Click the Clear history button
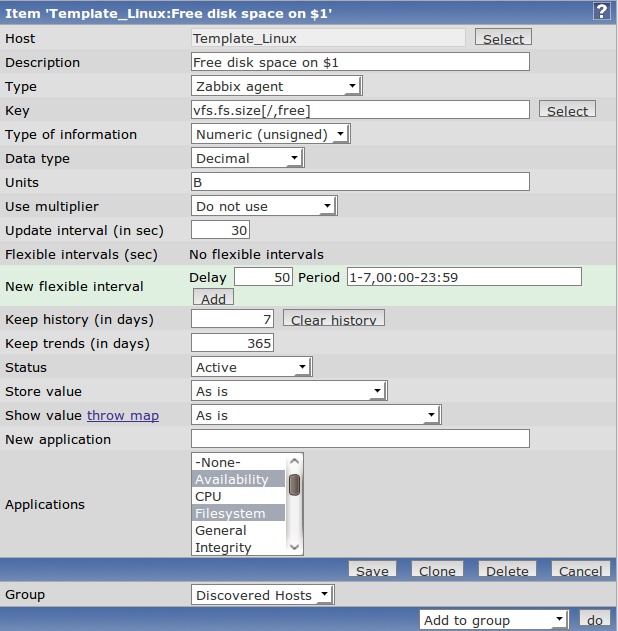618x631 pixels. pos(334,320)
